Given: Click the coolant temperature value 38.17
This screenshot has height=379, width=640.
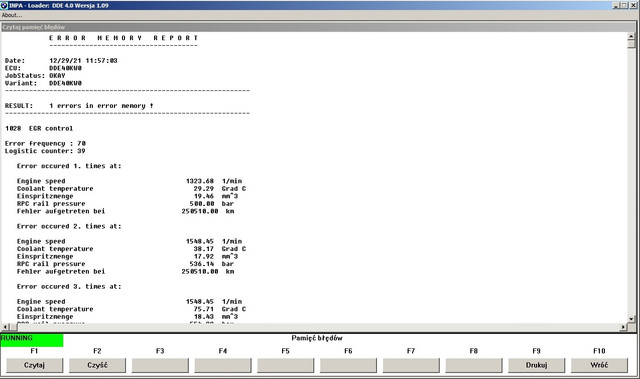Looking at the screenshot, I should coord(204,248).
